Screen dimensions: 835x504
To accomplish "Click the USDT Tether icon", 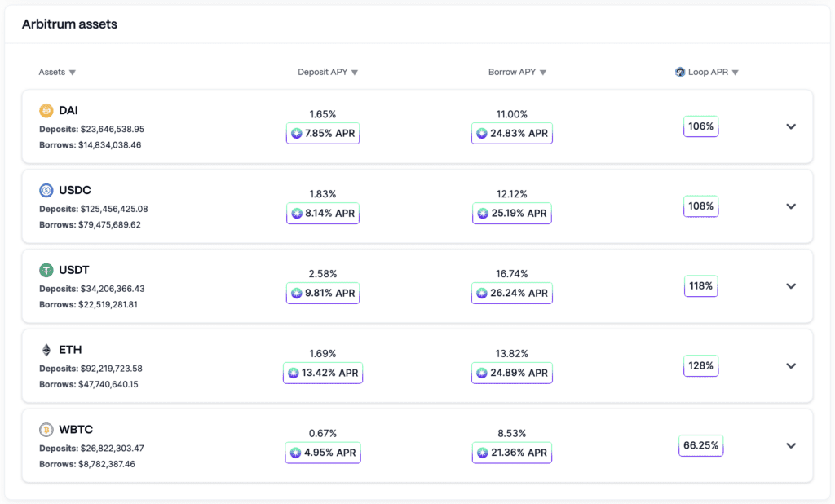I will click(45, 270).
